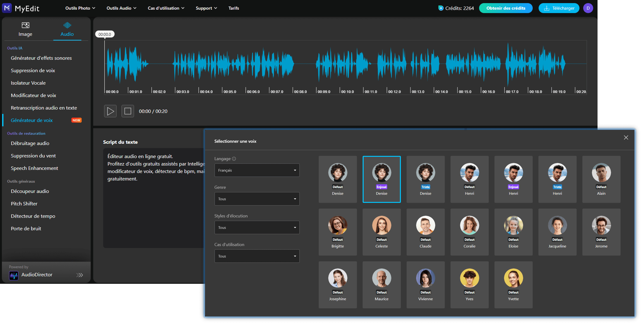Select the Enjoué Denise voice
The width and height of the screenshot is (644, 326).
coord(381,179)
